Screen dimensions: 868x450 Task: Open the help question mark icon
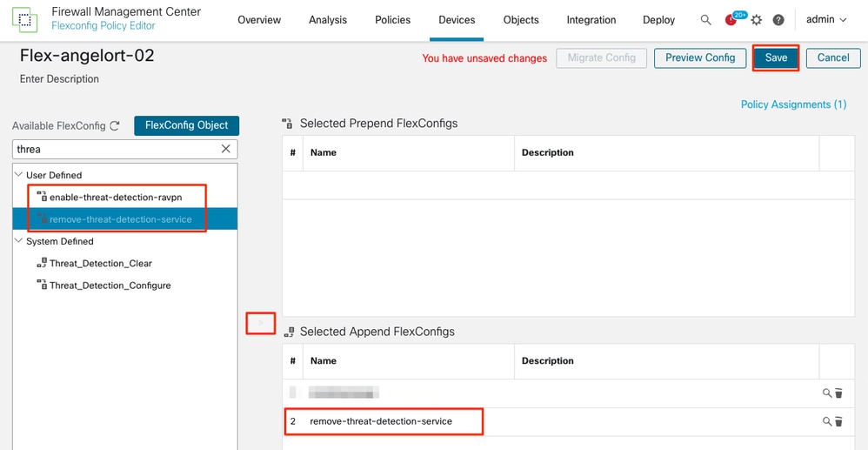tap(778, 20)
